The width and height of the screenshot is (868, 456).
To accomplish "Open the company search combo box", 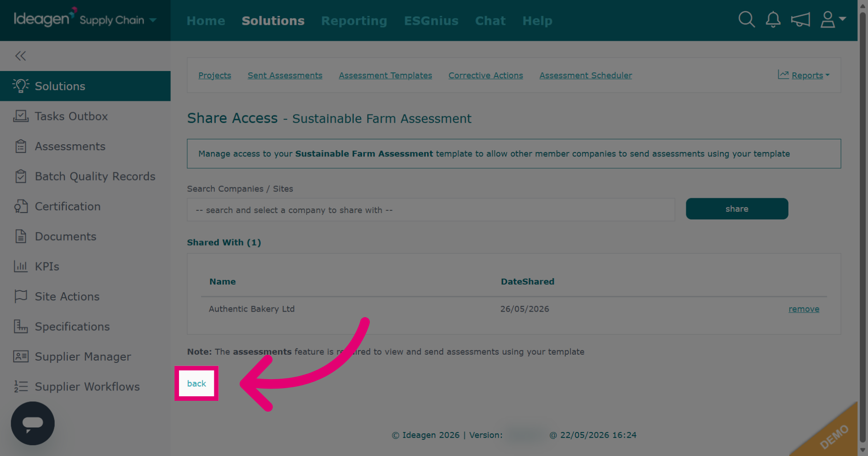I will pos(431,210).
